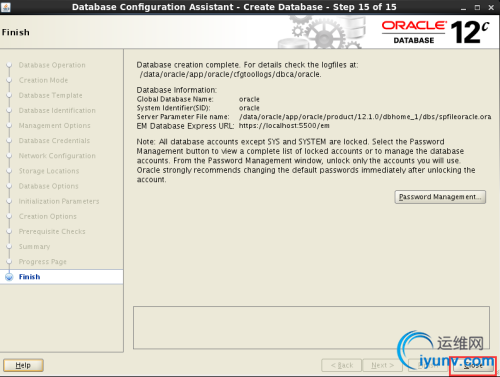Select the Database Identification step
This screenshot has height=377, width=500.
(x=57, y=110)
